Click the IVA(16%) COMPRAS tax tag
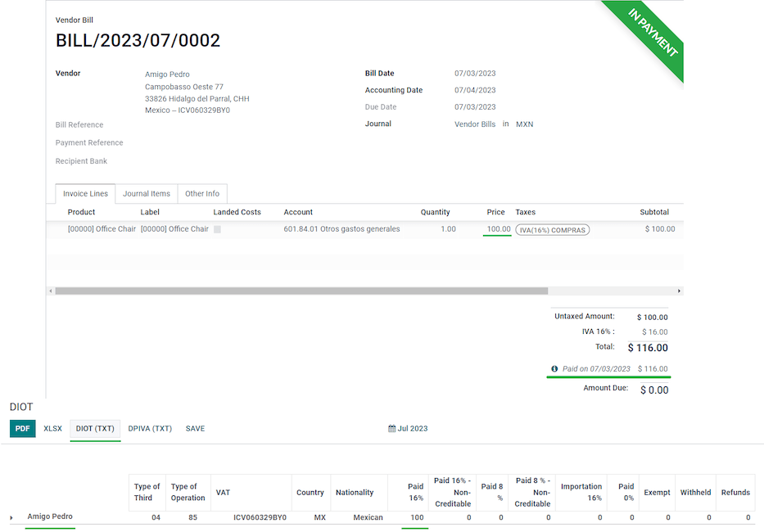764x532 pixels. (552, 230)
